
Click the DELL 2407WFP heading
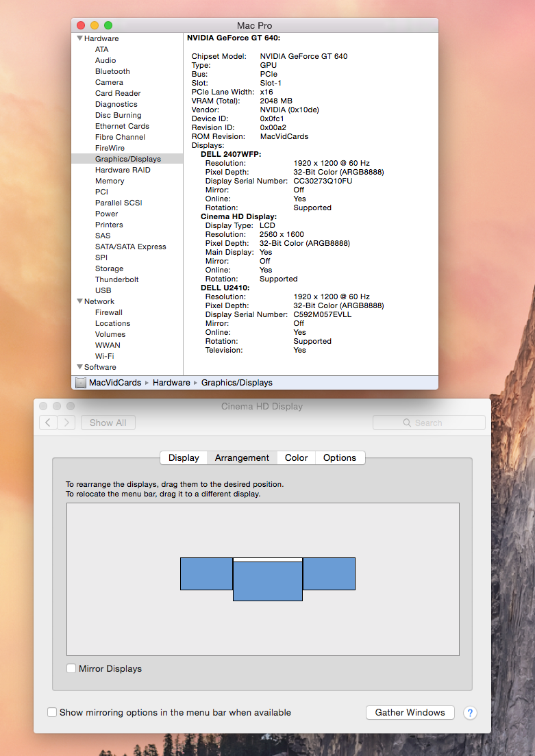pyautogui.click(x=231, y=154)
